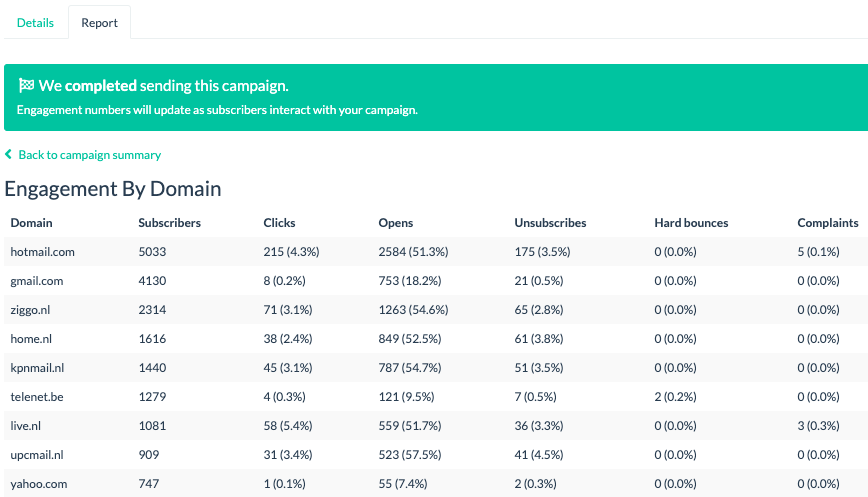Click hotmail complaints value 5 (0.1%)
This screenshot has width=868, height=497.
click(x=819, y=252)
